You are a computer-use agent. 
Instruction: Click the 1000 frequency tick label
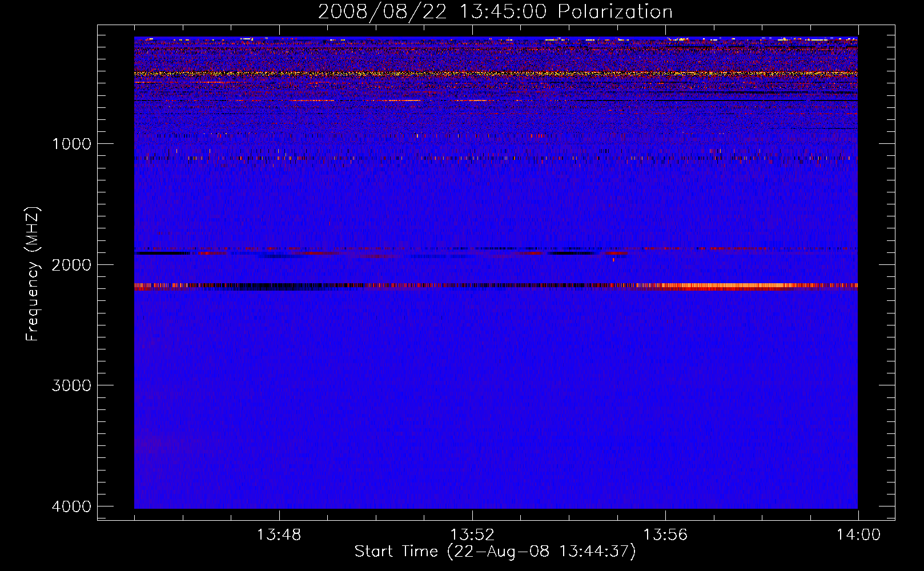pos(71,144)
